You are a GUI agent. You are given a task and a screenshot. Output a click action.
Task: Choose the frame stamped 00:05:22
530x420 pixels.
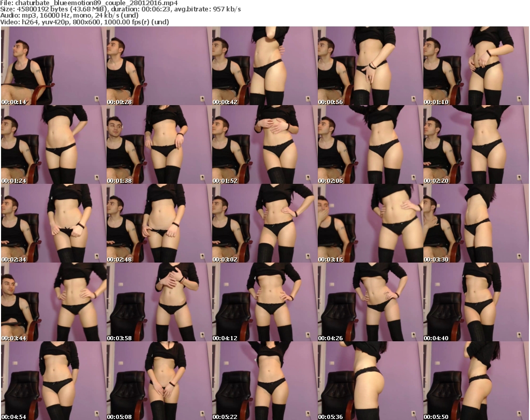264,381
